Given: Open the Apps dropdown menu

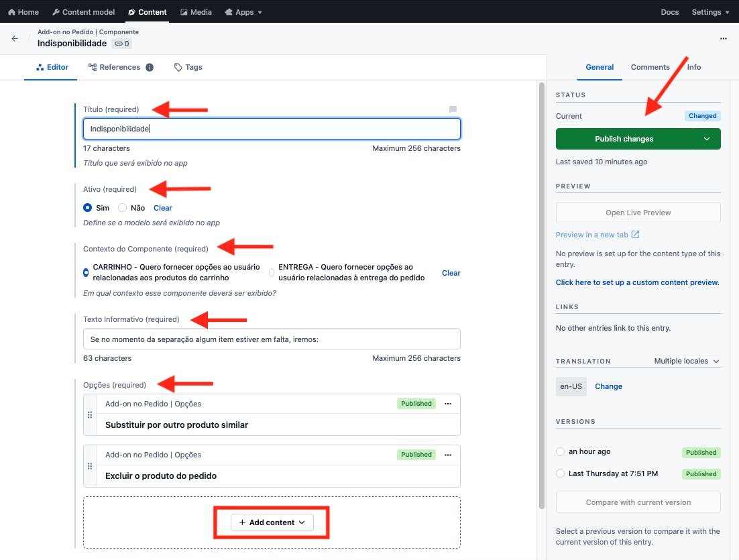Looking at the screenshot, I should tap(243, 12).
